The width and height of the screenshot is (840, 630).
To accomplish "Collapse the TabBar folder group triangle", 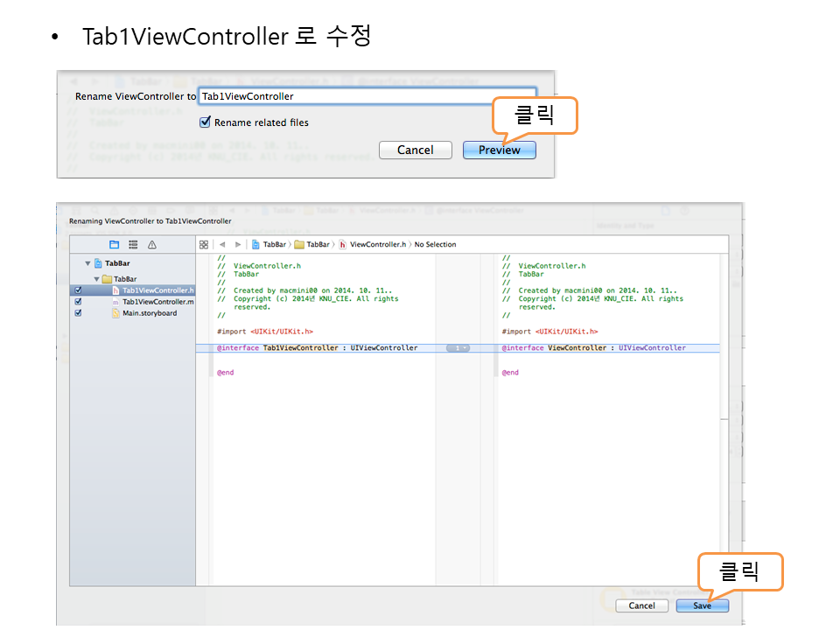I will point(97,279).
